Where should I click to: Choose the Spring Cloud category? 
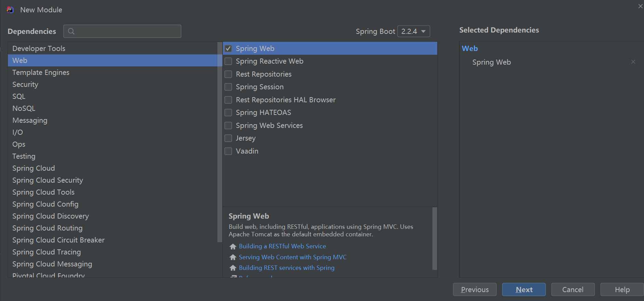[x=112, y=168]
